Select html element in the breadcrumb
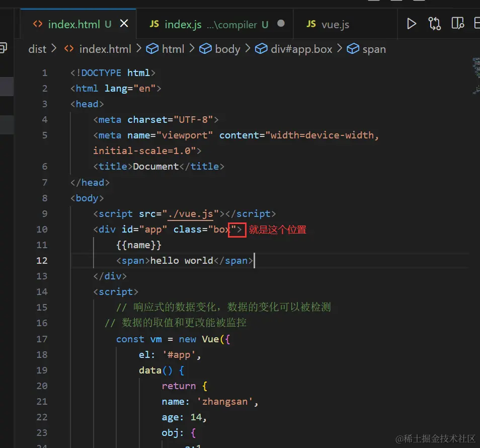 (173, 49)
